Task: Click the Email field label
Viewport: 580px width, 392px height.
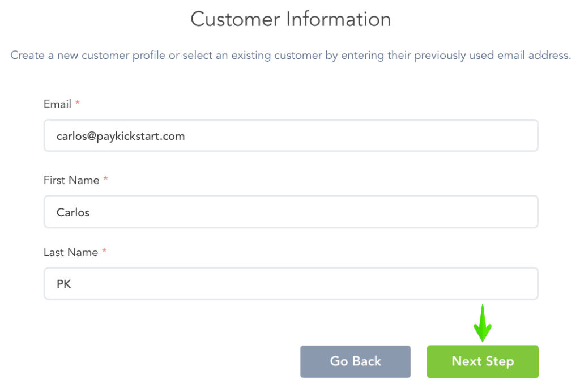Action: [57, 104]
